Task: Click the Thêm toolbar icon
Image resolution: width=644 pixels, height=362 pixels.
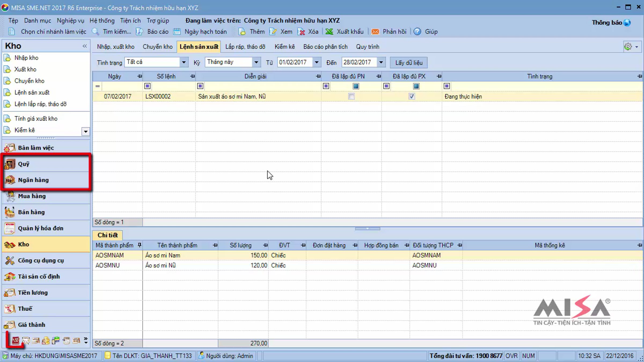Action: [x=242, y=32]
